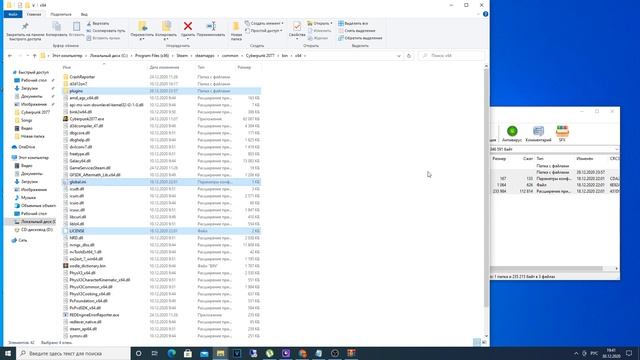This screenshot has height=360, width=640.
Task: Open the Переместить в dropdown
Action: click(142, 31)
